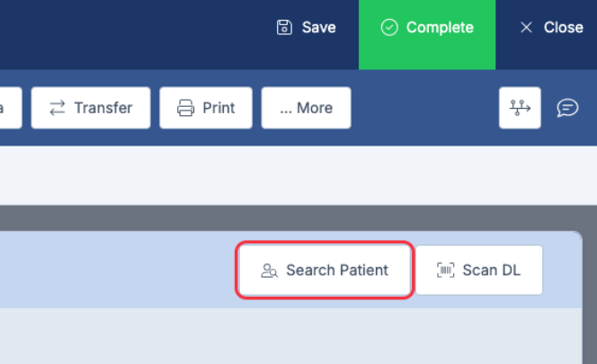Click the floppy disk Save icon

(x=285, y=27)
